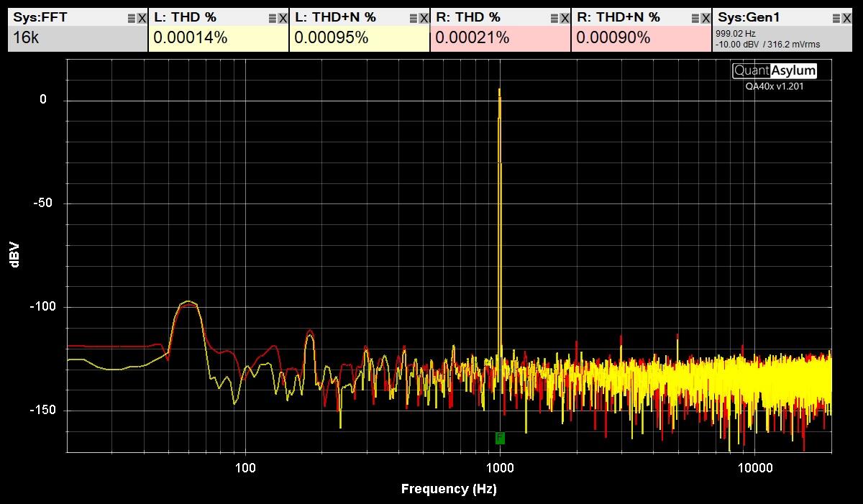Click the dBV vertical axis label
The image size is (863, 504).
pyautogui.click(x=15, y=255)
